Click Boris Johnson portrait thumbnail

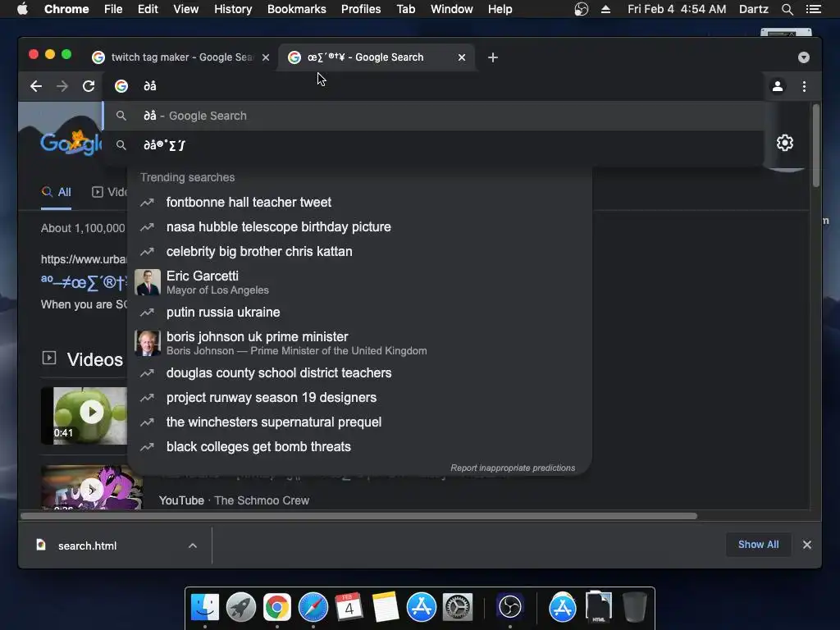pos(148,343)
